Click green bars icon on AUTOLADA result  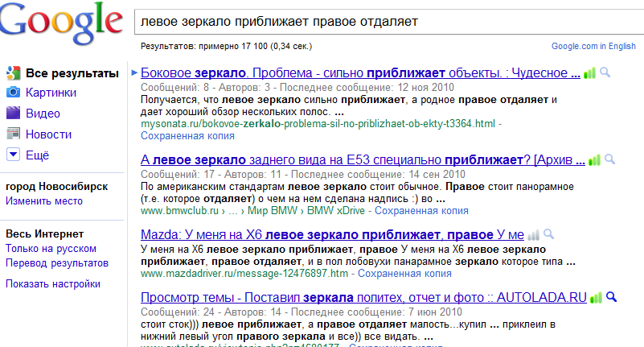point(596,298)
